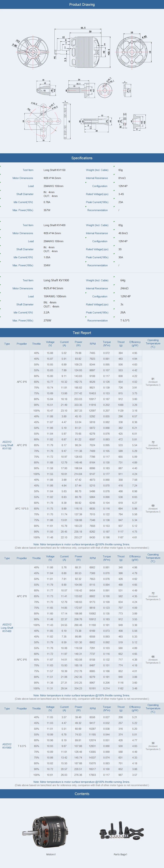The width and height of the screenshot is (164, 868).
Task: Click the AS2312 Long Shaft KV1150 type cell
Action: (7, 445)
